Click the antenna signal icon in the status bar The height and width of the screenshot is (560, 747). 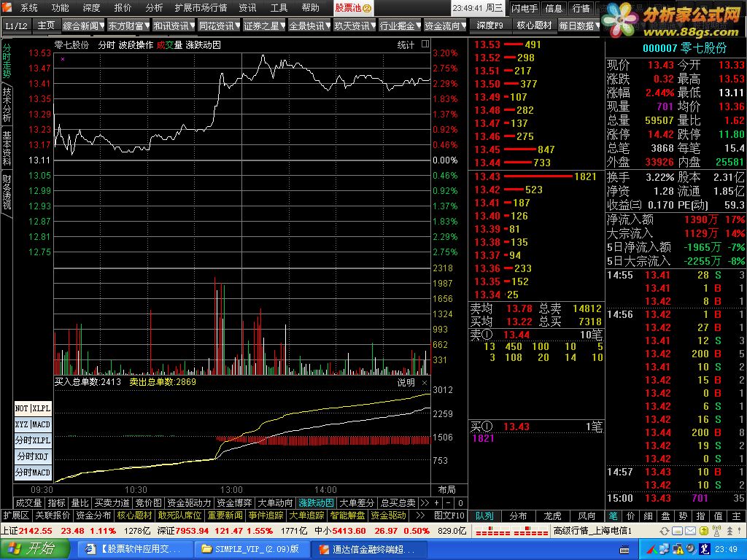point(716,531)
